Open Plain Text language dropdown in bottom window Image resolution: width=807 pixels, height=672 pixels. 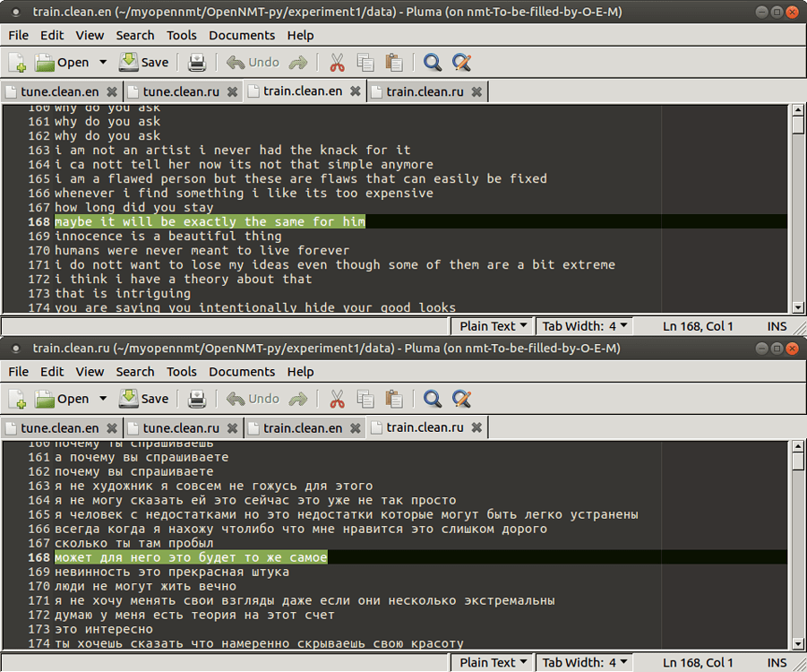coord(493,662)
